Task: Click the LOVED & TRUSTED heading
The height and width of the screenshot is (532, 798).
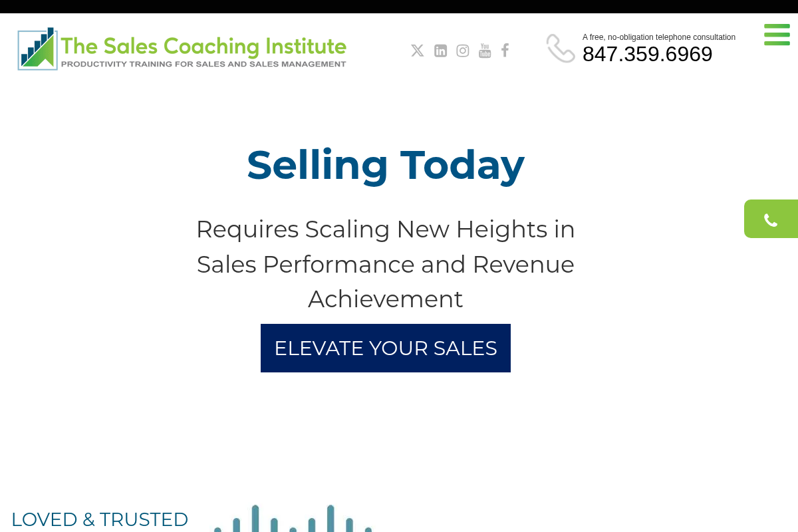Action: click(x=100, y=519)
